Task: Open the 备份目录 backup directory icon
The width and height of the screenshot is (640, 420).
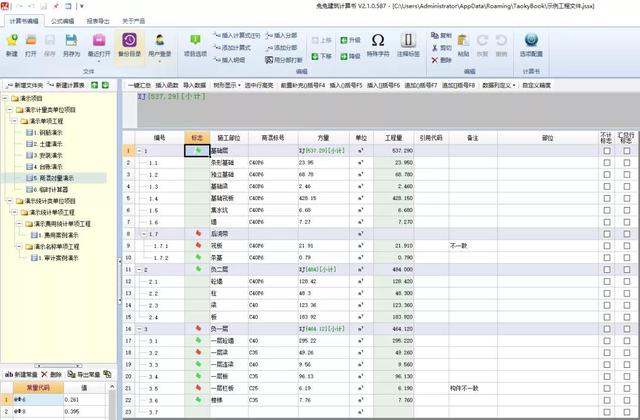Action: click(x=129, y=40)
